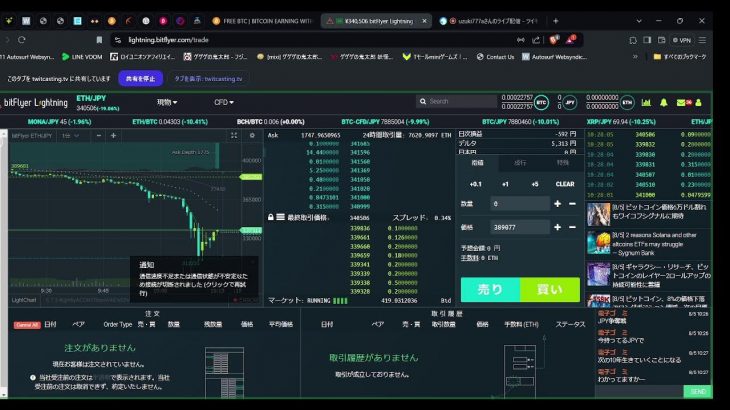Close the bitFlyer Lightning browser tab
Screen dimensions: 730x410
point(424,21)
